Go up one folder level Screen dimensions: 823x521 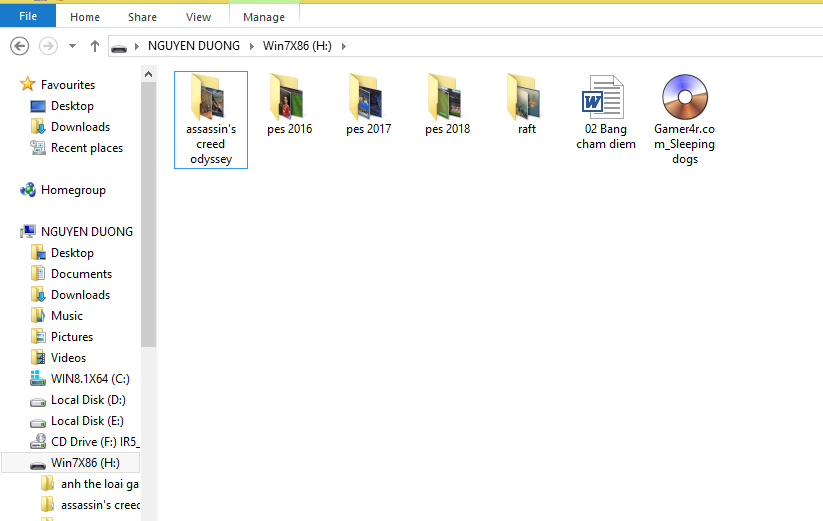94,46
